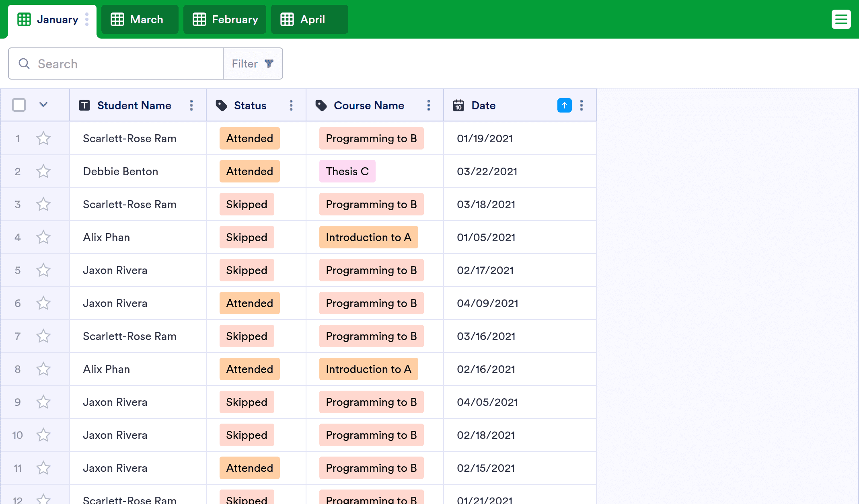The image size is (859, 504).
Task: Expand the selection dropdown chevron in header
Action: (x=43, y=105)
